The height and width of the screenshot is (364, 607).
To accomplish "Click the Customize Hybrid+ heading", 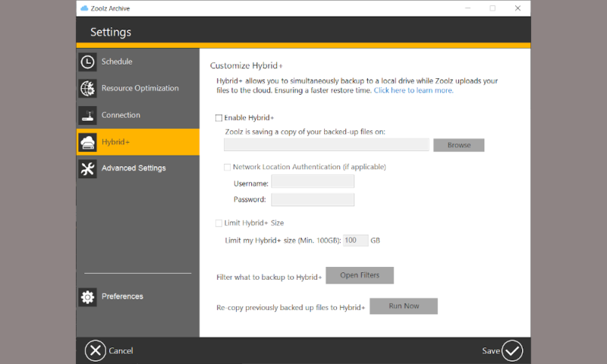I will 246,66.
